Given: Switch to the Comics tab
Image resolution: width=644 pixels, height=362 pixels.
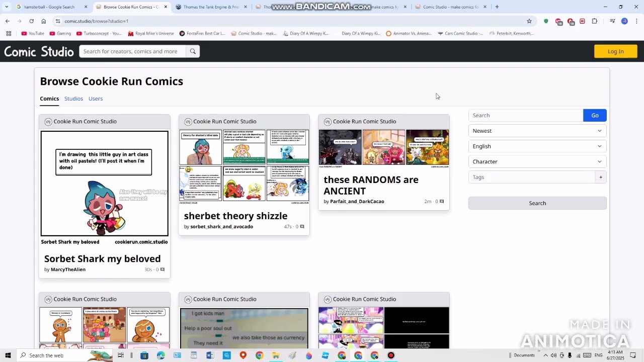Looking at the screenshot, I should click(49, 99).
